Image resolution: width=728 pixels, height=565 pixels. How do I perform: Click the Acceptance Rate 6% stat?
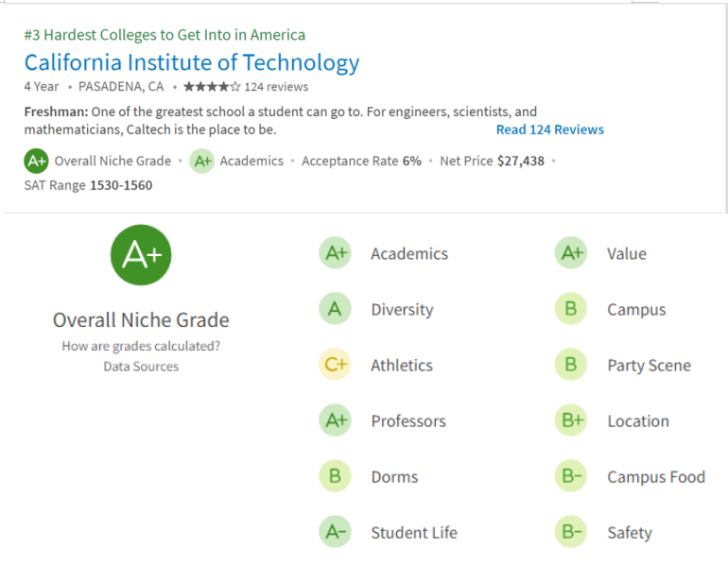[x=362, y=161]
